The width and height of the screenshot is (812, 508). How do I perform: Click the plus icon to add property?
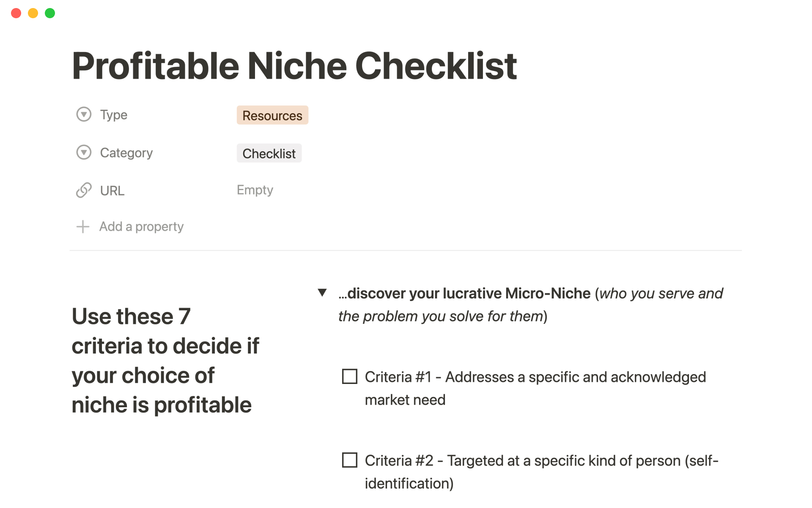(x=83, y=227)
